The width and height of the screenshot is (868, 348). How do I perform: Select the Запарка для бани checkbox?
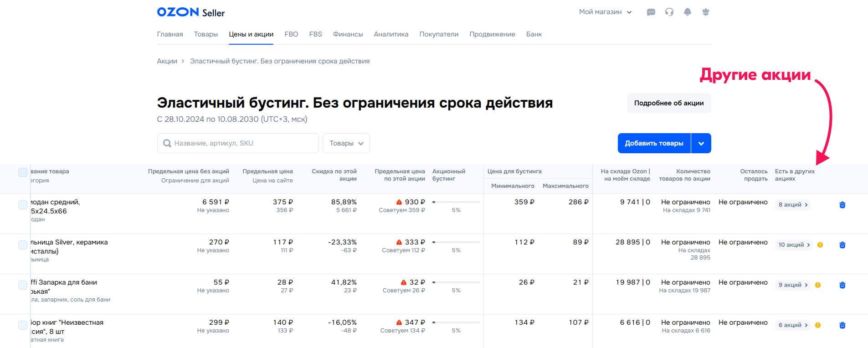[x=23, y=285]
